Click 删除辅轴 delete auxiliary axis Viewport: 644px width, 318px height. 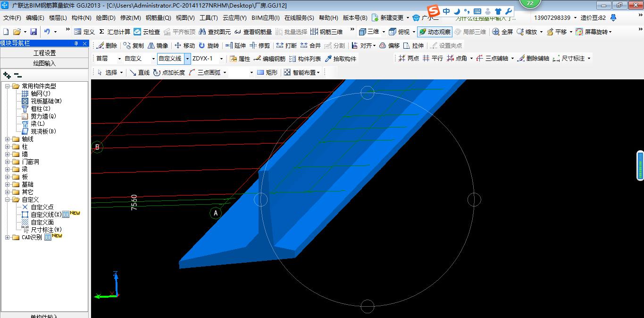pyautogui.click(x=533, y=59)
